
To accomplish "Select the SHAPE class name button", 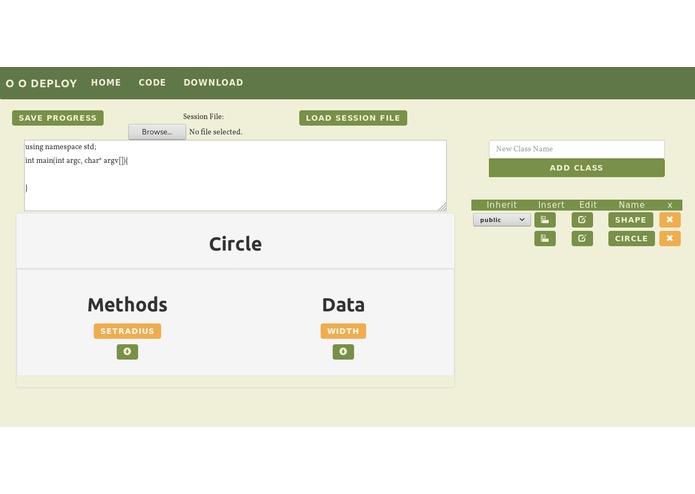I will point(630,220).
